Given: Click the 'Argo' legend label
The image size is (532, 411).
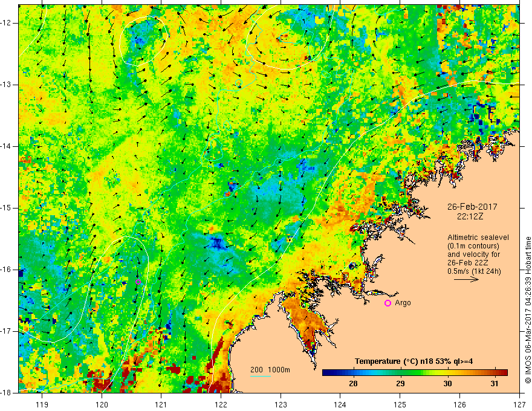Looking at the screenshot, I should tap(403, 303).
